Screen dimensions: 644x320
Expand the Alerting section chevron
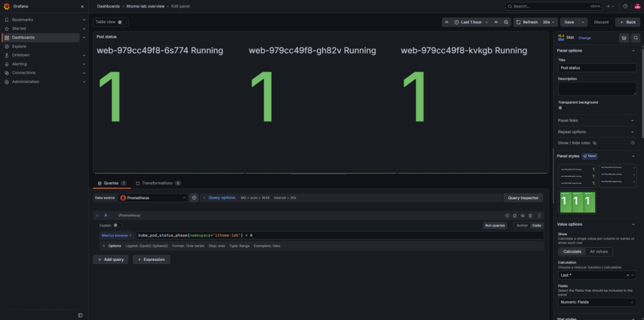coord(84,64)
